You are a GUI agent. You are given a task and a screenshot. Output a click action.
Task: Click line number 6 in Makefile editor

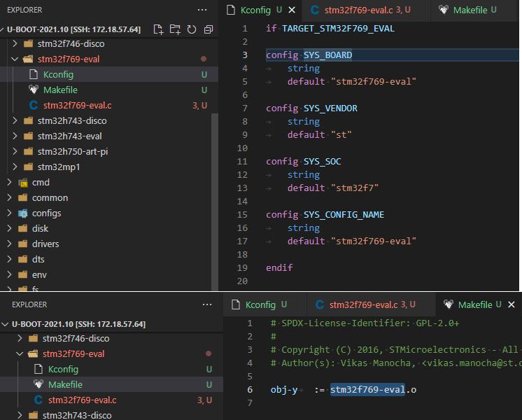tap(250, 390)
